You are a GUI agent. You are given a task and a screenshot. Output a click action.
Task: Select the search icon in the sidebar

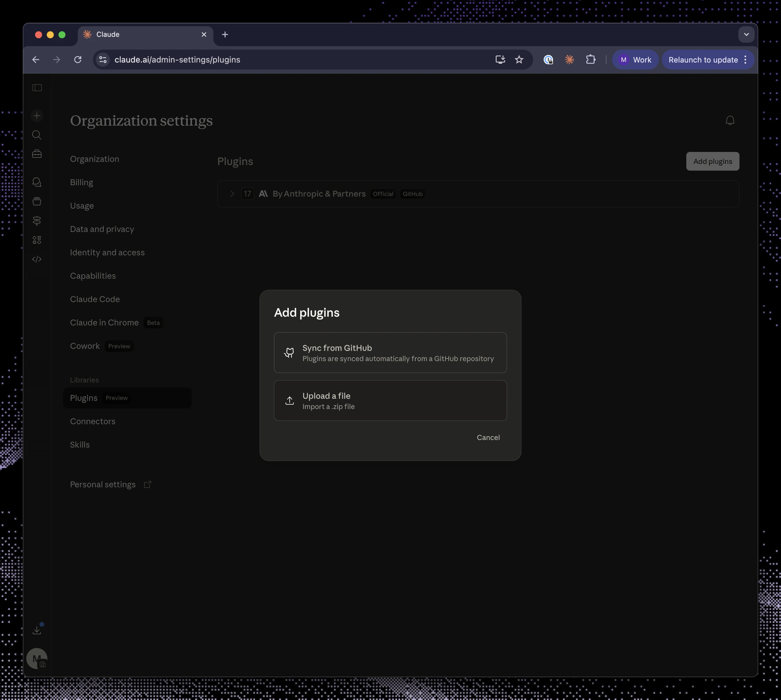37,135
